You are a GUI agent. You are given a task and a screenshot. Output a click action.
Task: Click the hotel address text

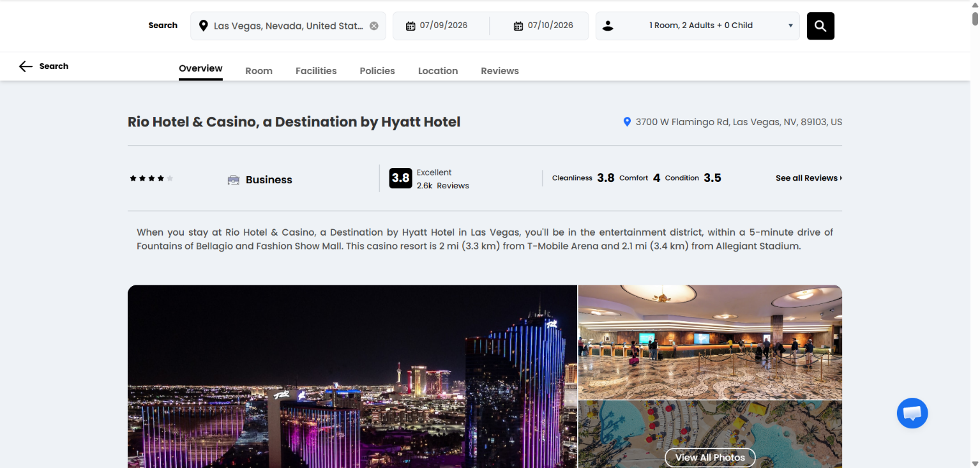[739, 122]
